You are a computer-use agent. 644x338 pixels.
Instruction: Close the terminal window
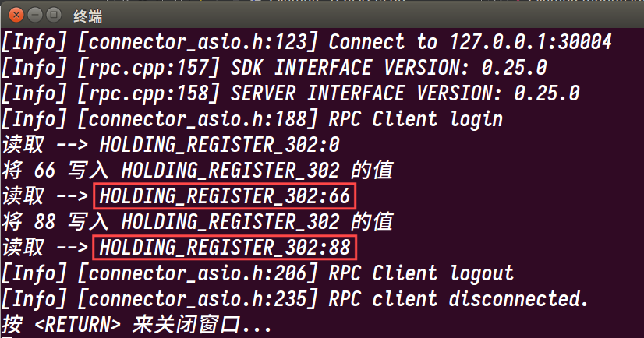click(x=16, y=15)
